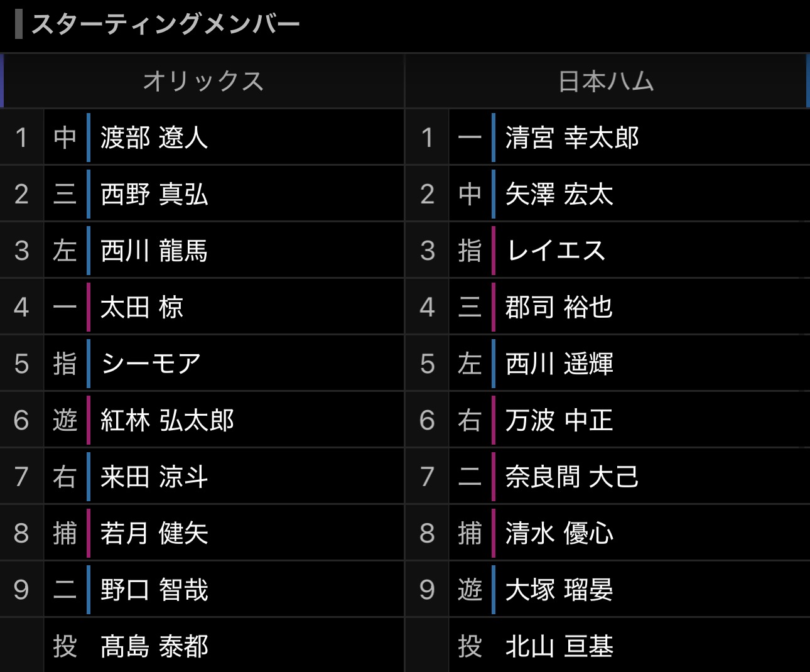Select cleanup hitter 太田 椋
Image resolution: width=810 pixels, height=672 pixels.
[x=142, y=307]
